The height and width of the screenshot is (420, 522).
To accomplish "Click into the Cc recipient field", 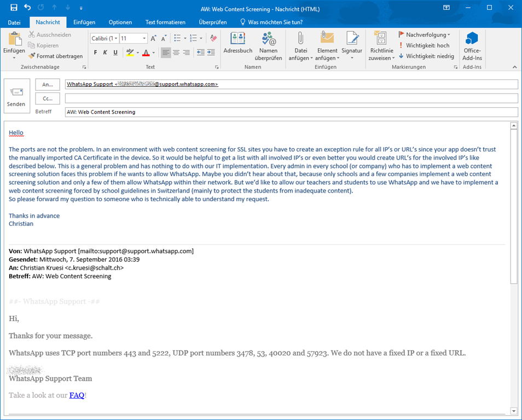I will pyautogui.click(x=291, y=98).
